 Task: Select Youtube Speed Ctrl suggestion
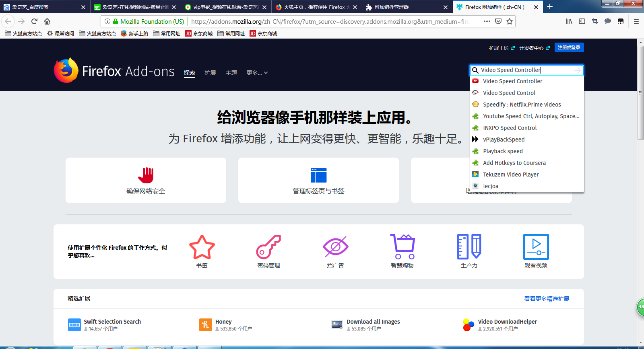[x=527, y=116]
